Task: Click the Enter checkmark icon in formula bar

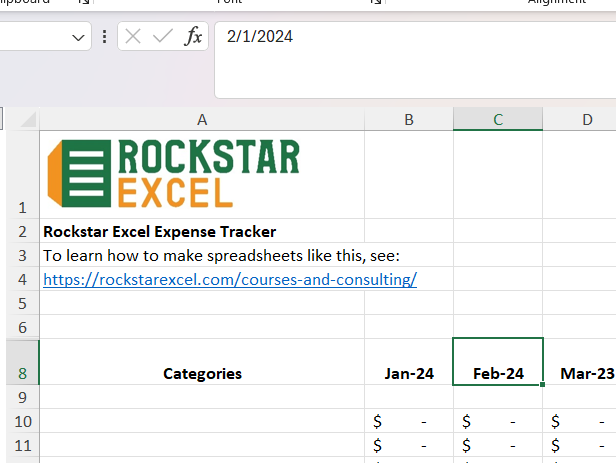Action: tap(162, 37)
